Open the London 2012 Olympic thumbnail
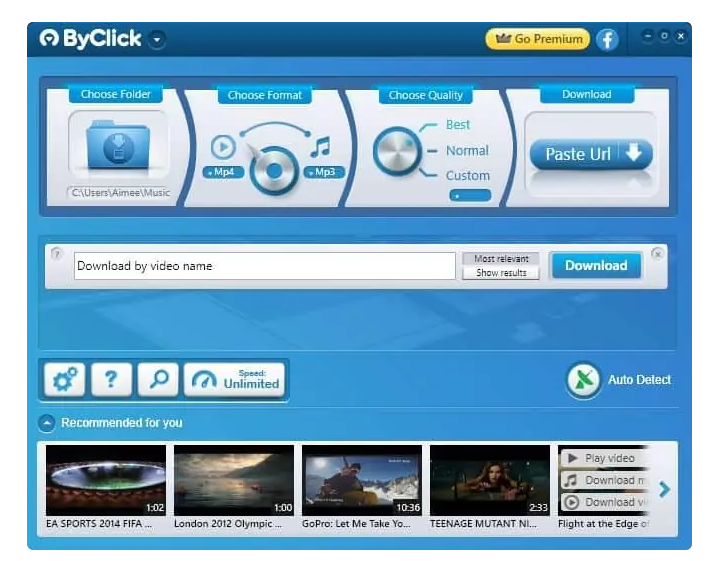The height and width of the screenshot is (561, 716). point(234,480)
